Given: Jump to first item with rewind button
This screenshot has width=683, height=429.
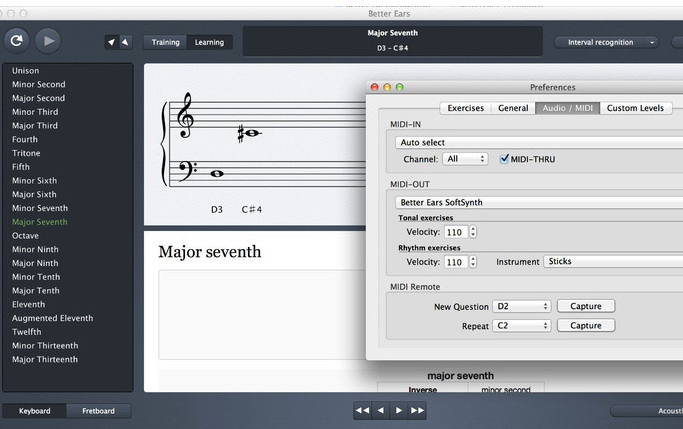Looking at the screenshot, I should pyautogui.click(x=362, y=410).
